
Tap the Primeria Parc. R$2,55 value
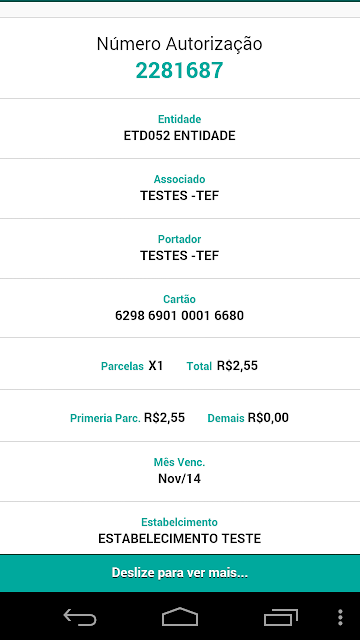(x=164, y=418)
